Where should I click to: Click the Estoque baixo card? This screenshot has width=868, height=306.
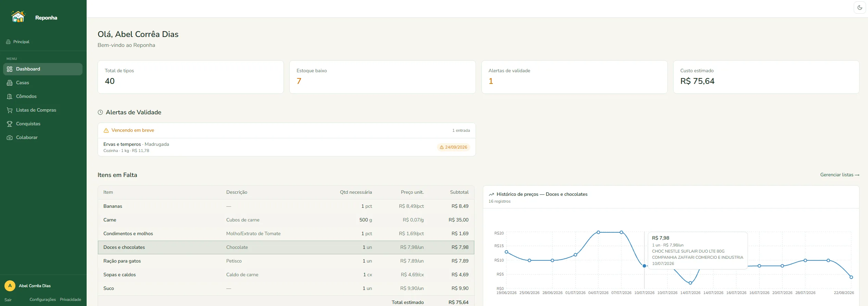[382, 77]
